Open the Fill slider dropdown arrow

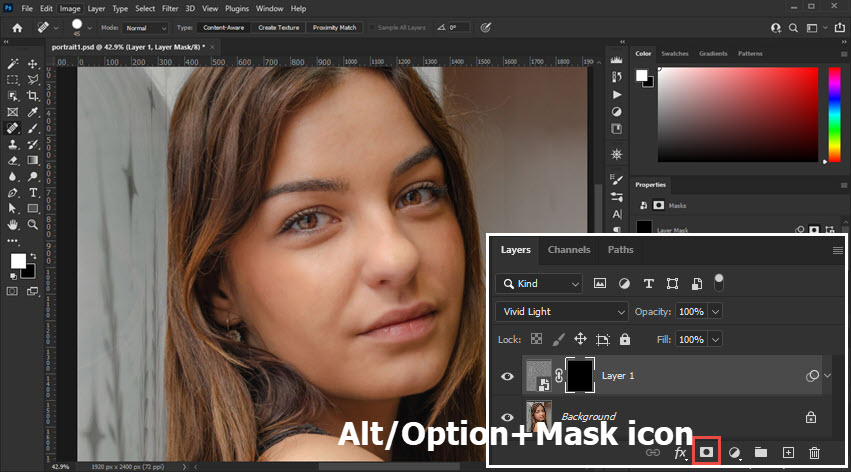coord(715,340)
